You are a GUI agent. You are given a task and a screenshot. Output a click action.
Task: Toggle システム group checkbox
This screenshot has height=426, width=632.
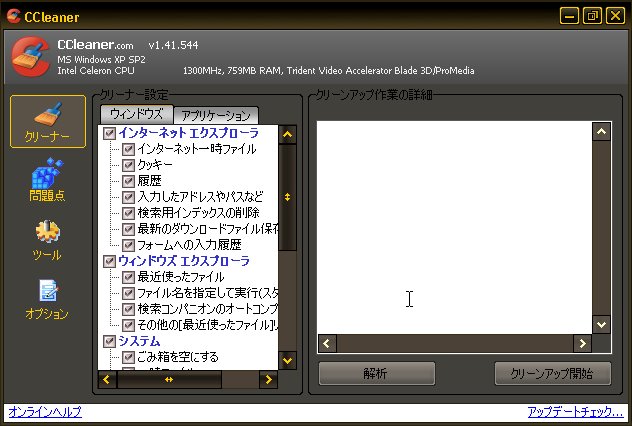(109, 341)
